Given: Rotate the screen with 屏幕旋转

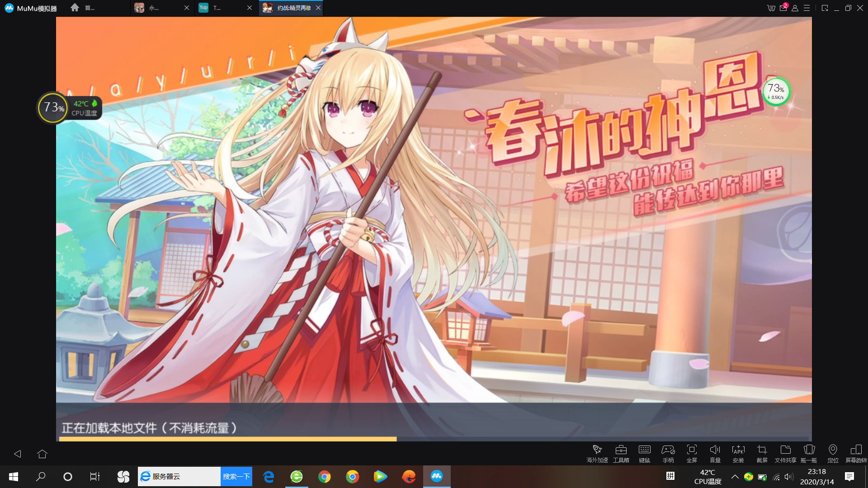Looking at the screenshot, I should tap(856, 454).
